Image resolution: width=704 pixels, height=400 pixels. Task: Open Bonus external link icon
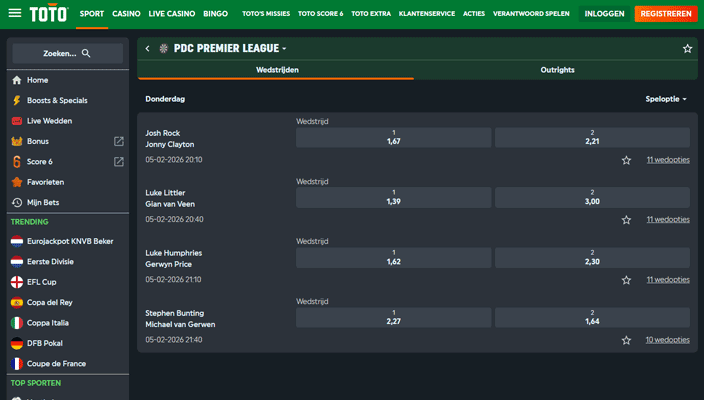coord(119,141)
